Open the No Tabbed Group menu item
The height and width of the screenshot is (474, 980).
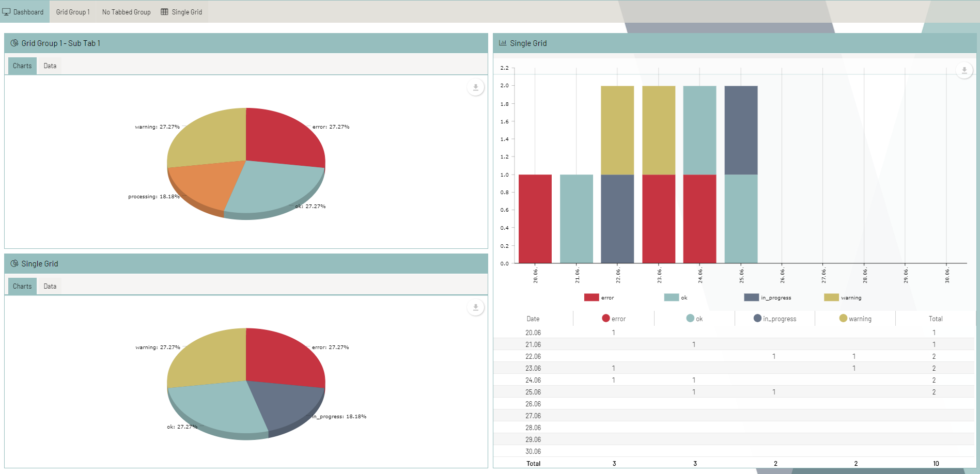tap(126, 11)
